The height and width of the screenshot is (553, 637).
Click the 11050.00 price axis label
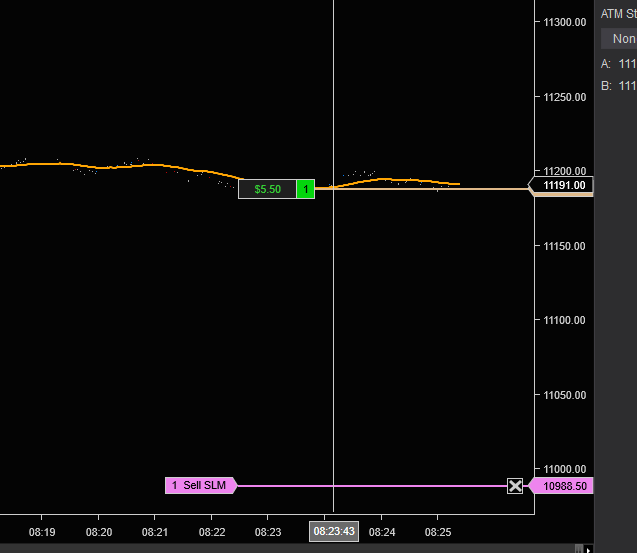[565, 395]
